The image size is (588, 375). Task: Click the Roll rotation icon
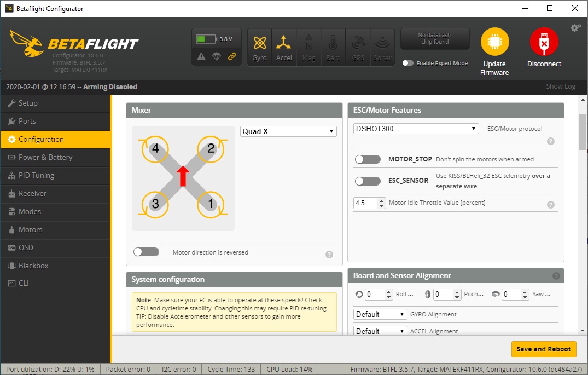pyautogui.click(x=359, y=295)
